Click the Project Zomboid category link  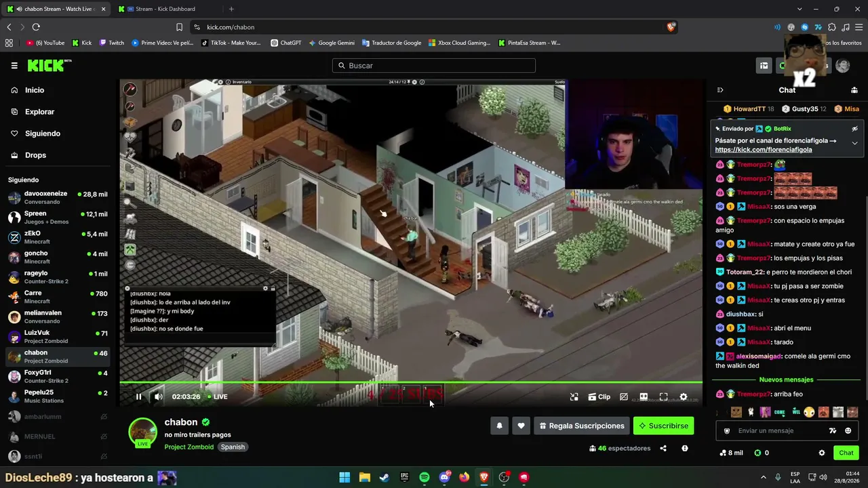point(189,447)
